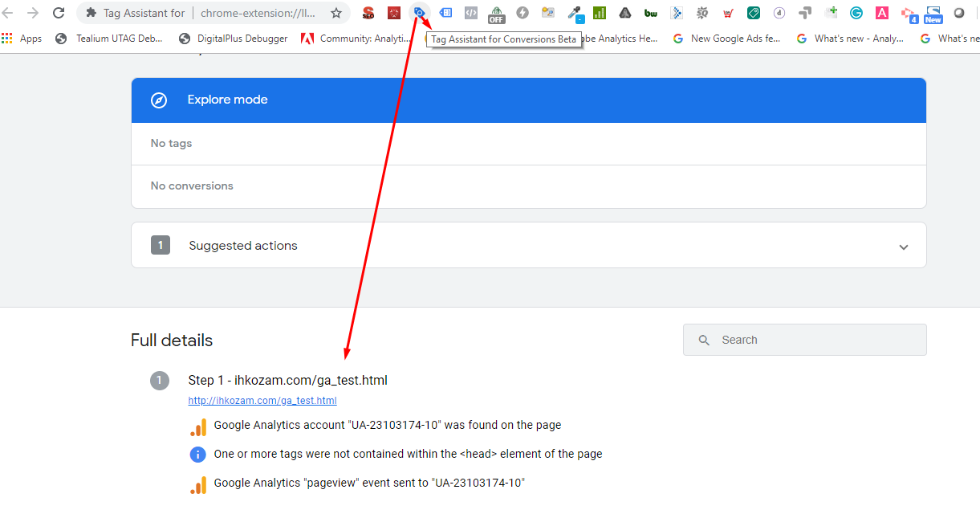Click the pageview event sent message
980x510 pixels.
(369, 483)
